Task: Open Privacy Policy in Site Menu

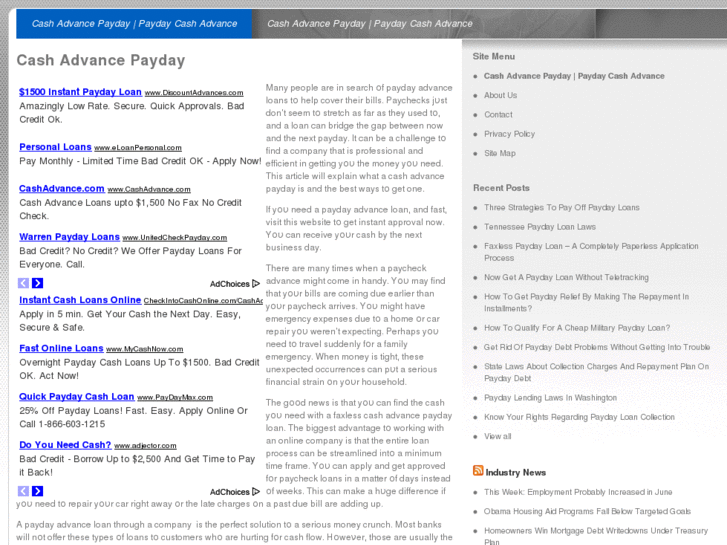Action: [x=510, y=134]
